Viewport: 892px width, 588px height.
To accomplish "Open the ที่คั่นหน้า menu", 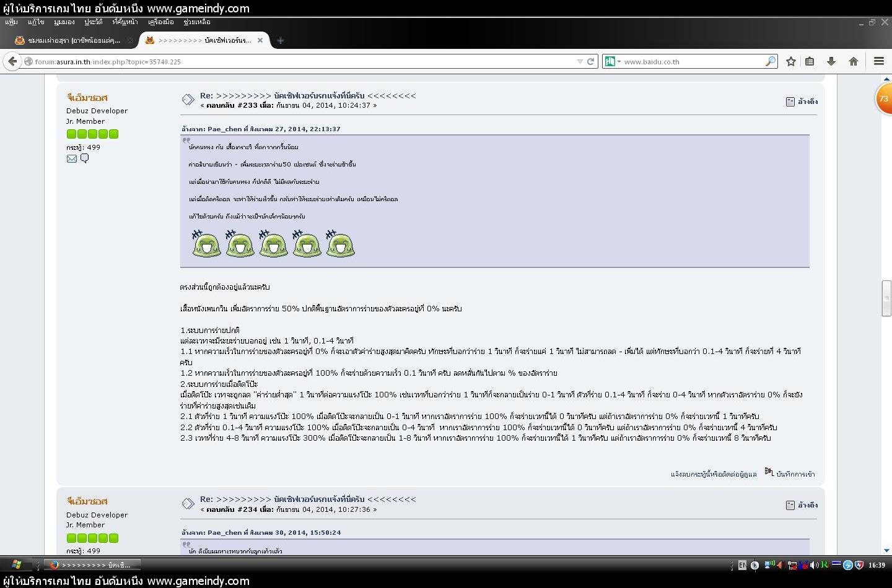I will pos(125,22).
